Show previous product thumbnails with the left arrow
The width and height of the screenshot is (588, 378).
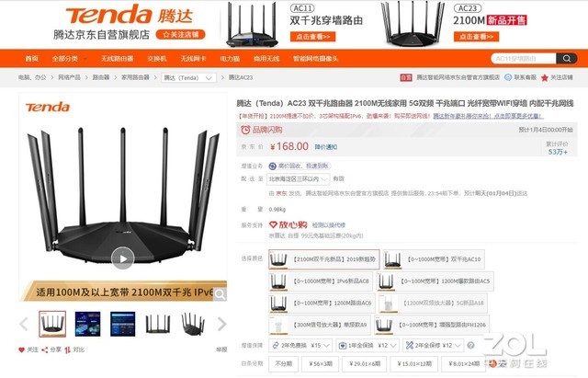pyautogui.click(x=24, y=324)
